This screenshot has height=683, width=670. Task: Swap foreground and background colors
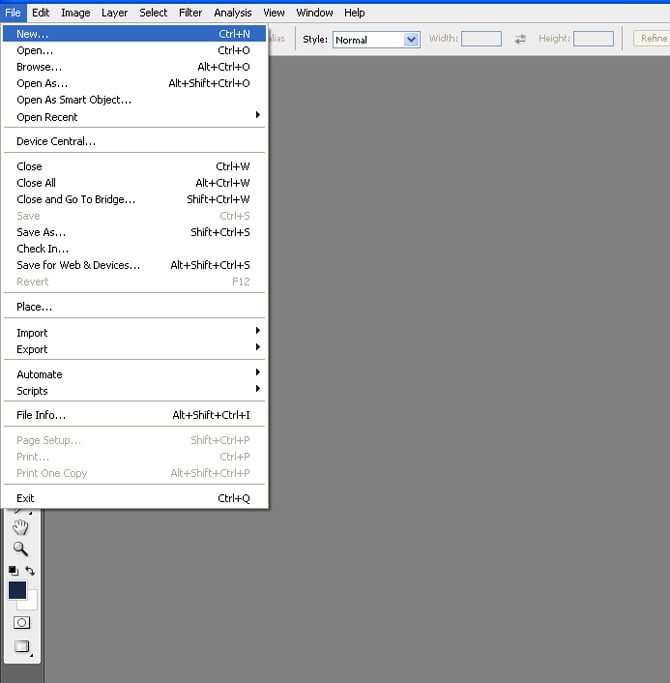[30, 571]
